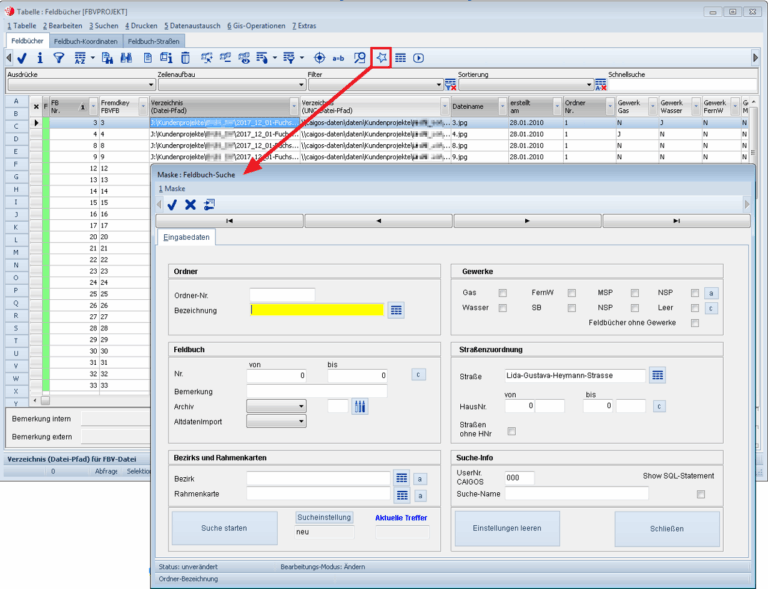
Task: Check the Straßen ohne HNr box
Action: pos(511,431)
